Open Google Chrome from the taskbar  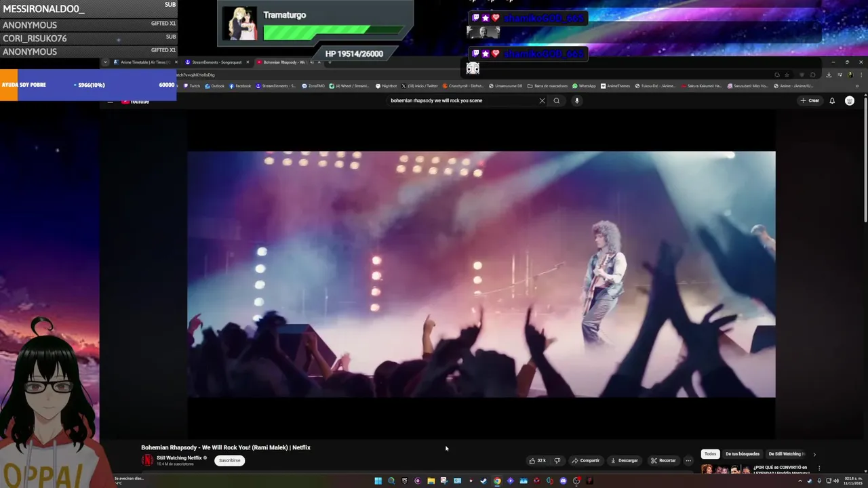click(x=497, y=481)
